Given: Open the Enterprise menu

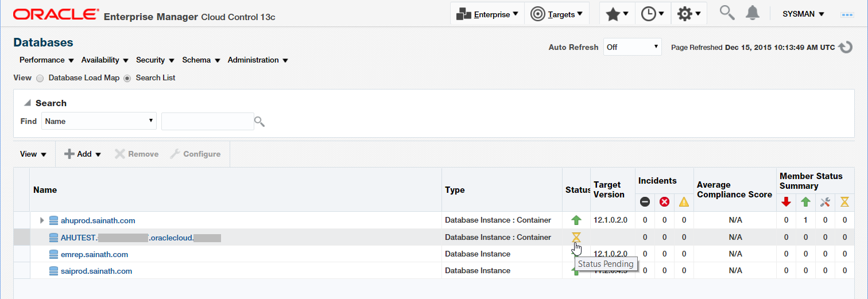Looking at the screenshot, I should pyautogui.click(x=487, y=14).
